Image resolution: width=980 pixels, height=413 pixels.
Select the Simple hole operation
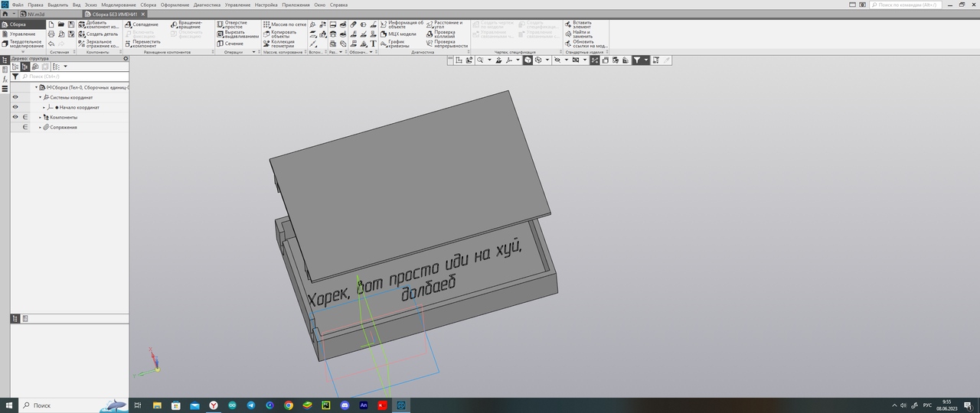(232, 24)
